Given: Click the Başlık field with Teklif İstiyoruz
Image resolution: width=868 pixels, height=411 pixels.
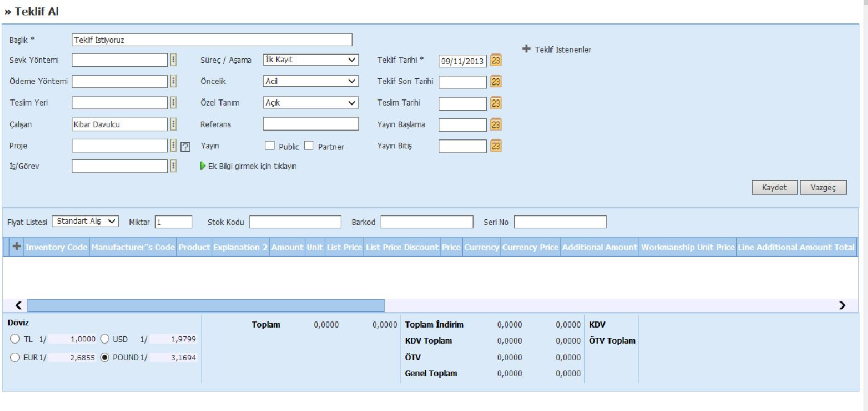Looking at the screenshot, I should tap(212, 40).
